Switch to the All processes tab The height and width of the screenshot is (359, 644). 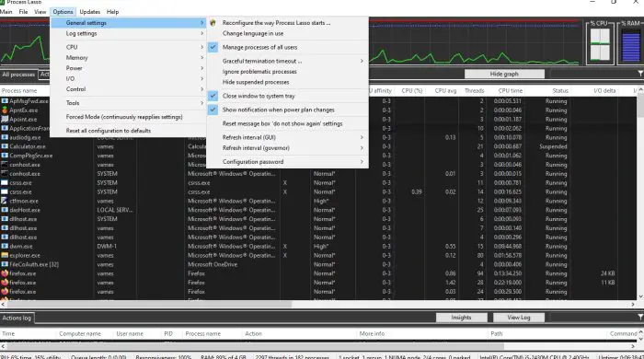click(x=18, y=75)
